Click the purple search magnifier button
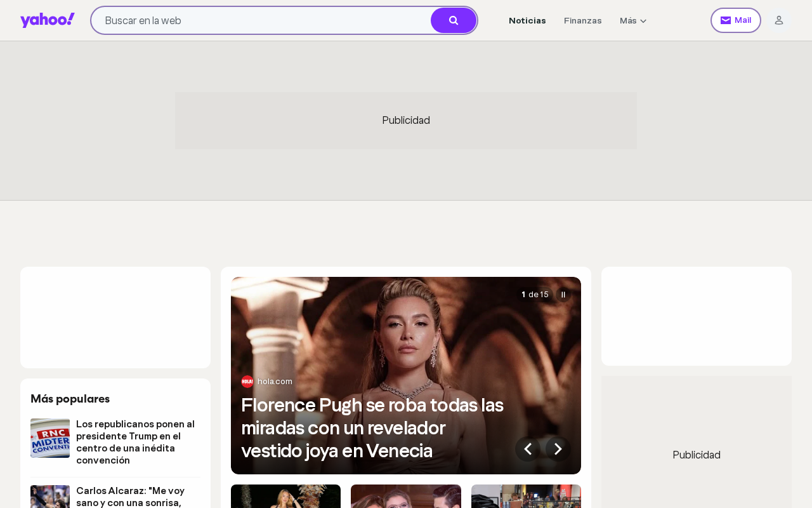 coord(454,20)
